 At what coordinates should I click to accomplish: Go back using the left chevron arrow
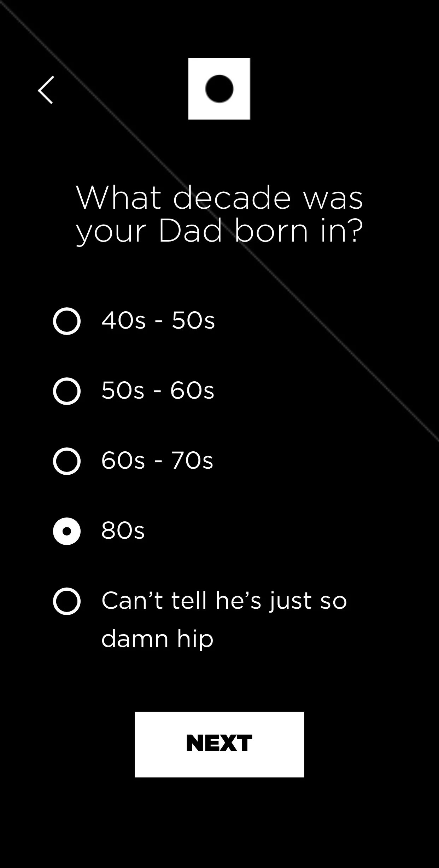[x=46, y=90]
